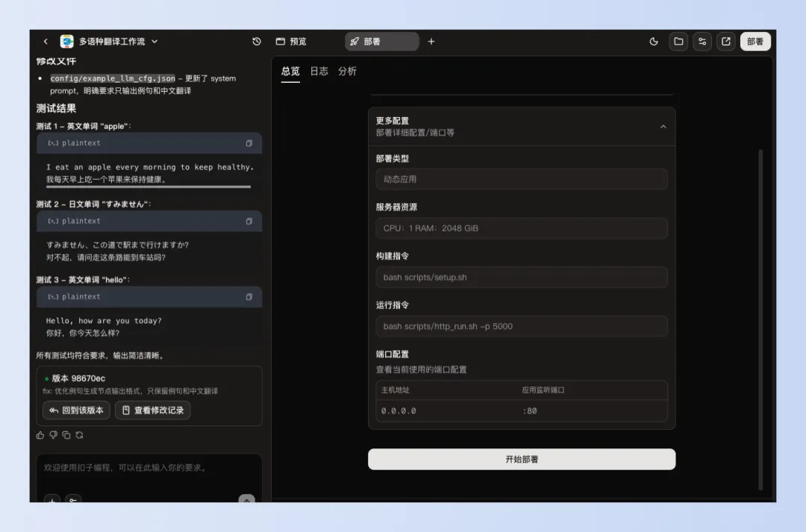
Task: Click the 0.0.0.0 host address cell
Action: (x=399, y=411)
